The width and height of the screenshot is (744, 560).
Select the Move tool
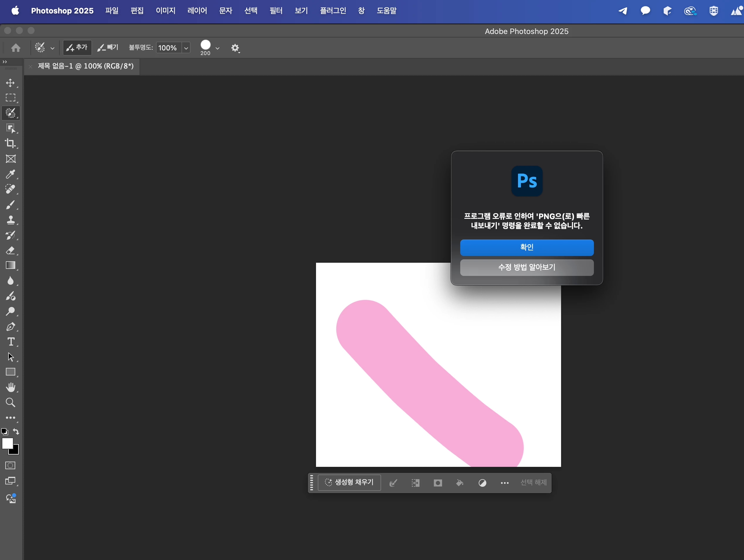click(x=11, y=83)
